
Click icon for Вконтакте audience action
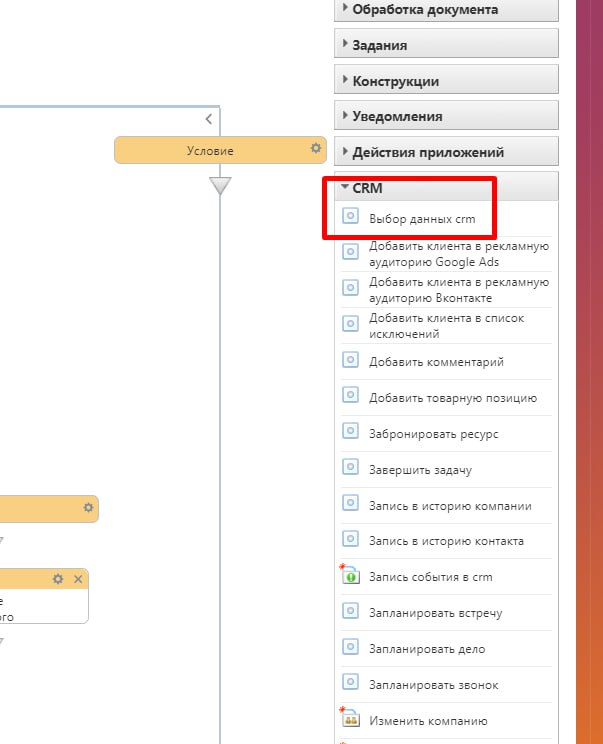350,288
